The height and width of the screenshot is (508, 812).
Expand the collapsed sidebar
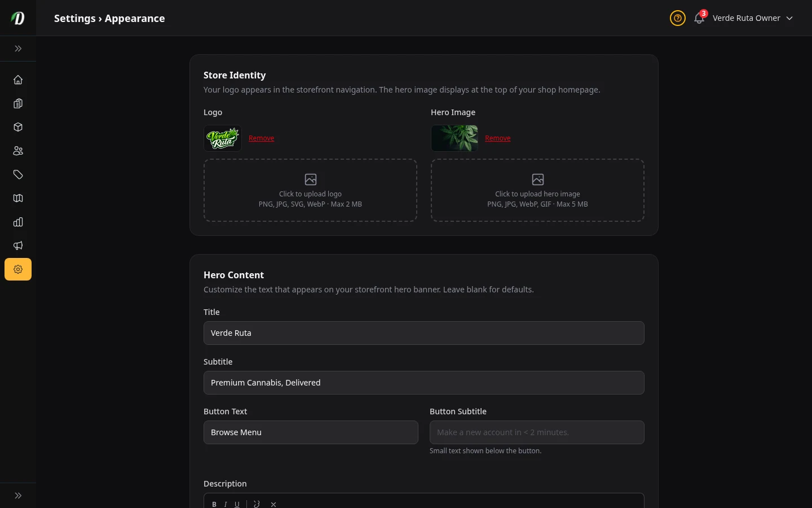pos(18,49)
